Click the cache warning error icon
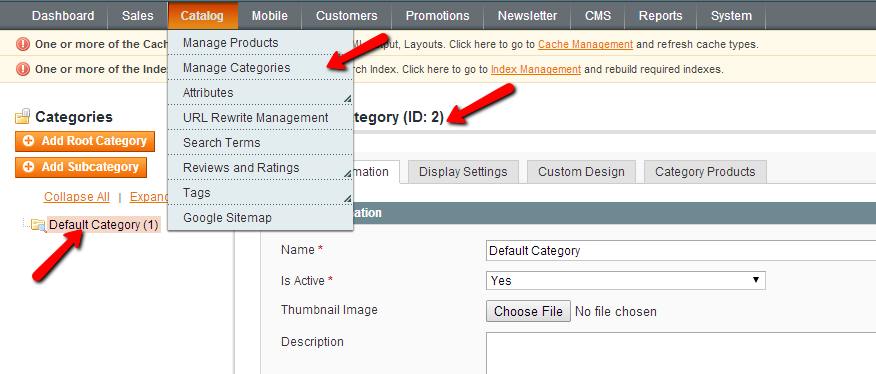This screenshot has width=876, height=374. click(x=23, y=44)
